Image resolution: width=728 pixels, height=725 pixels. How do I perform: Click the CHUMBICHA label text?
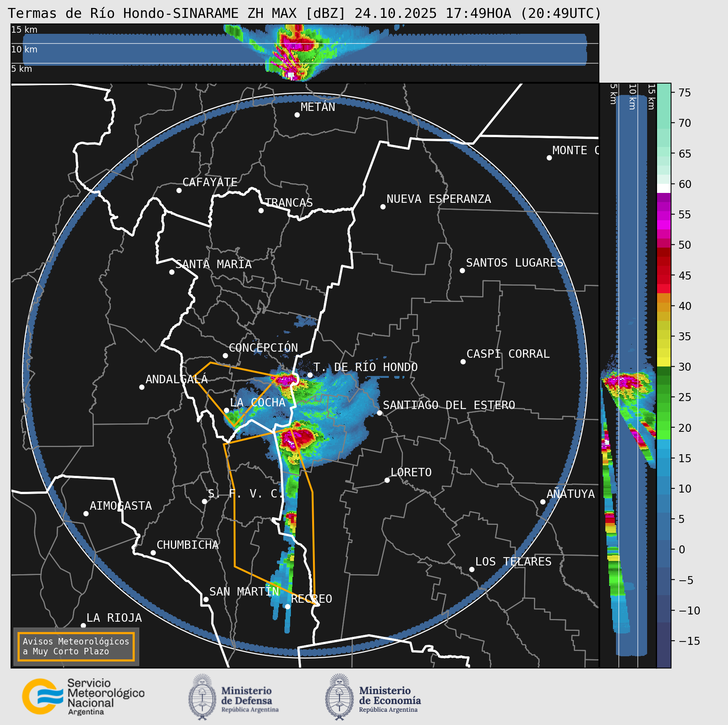pyautogui.click(x=188, y=545)
